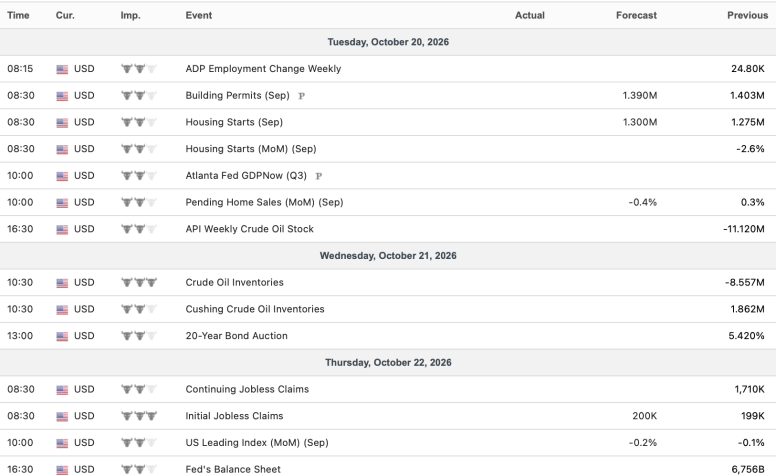Viewport: 776px width, 476px height.
Task: Open Cushing Crude Oil Inventories event
Action: tap(255, 309)
